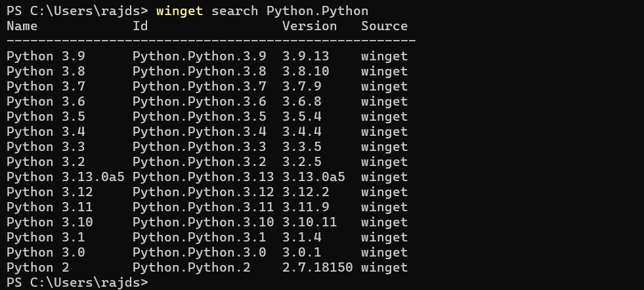This screenshot has width=644, height=290.
Task: Click the typed command "winget search Python.Python"
Action: (262, 10)
